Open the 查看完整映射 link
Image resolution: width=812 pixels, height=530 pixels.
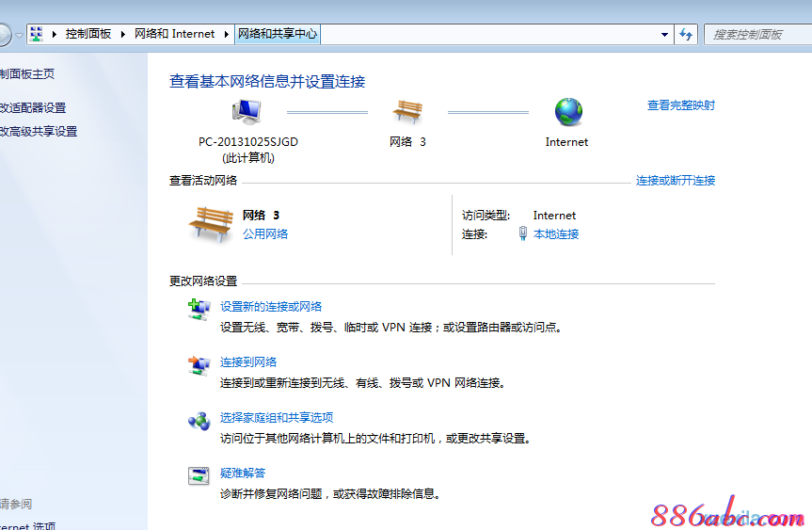point(680,105)
